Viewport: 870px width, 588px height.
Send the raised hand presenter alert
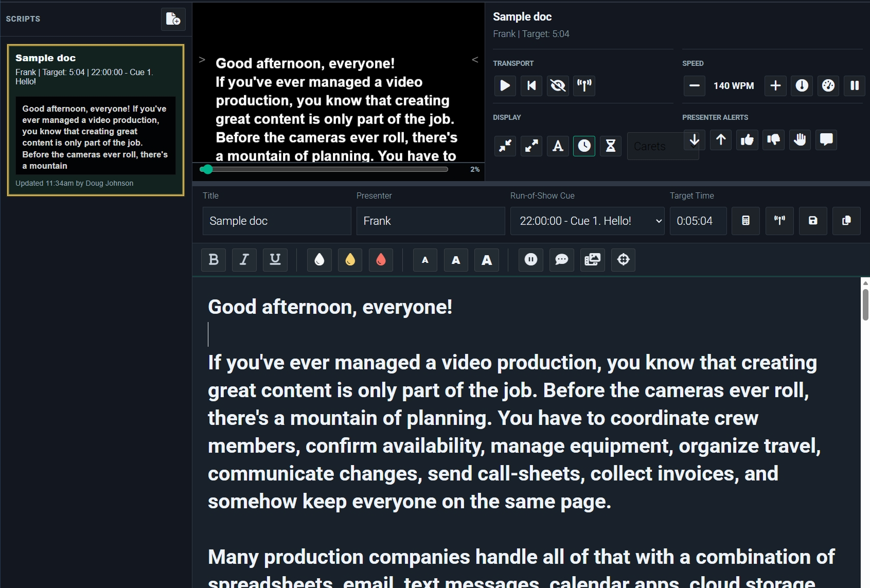[800, 139]
